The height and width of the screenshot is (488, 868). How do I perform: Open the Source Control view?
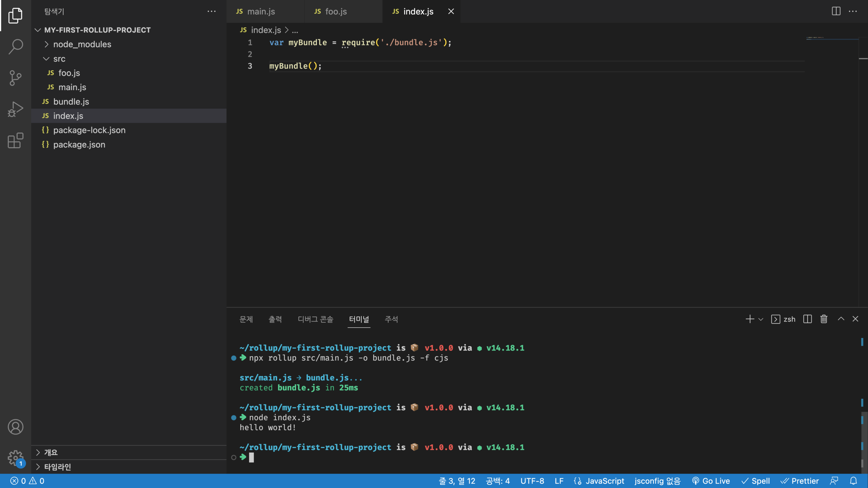[15, 77]
